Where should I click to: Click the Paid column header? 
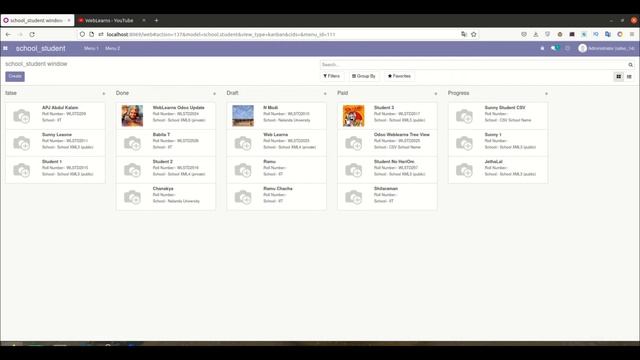(342, 93)
